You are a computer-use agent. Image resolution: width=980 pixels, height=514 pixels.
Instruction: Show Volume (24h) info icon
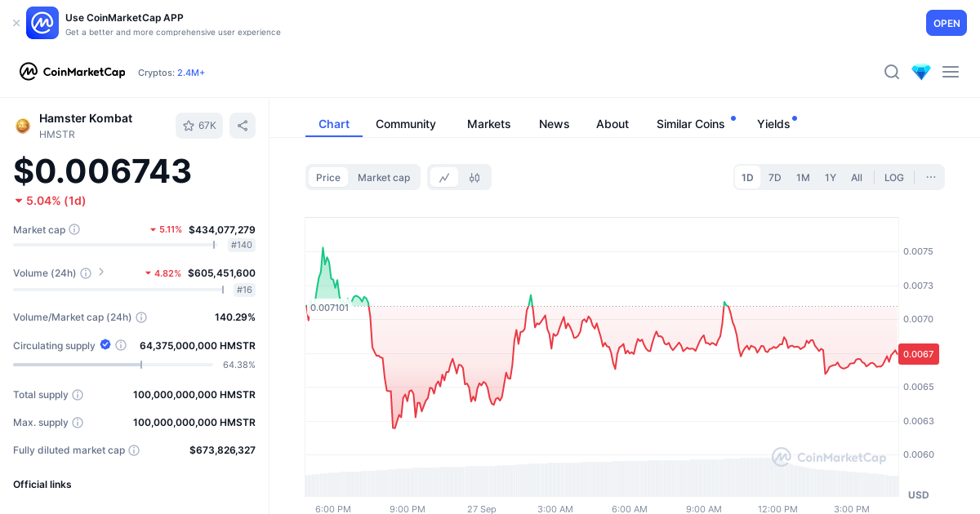coord(85,273)
